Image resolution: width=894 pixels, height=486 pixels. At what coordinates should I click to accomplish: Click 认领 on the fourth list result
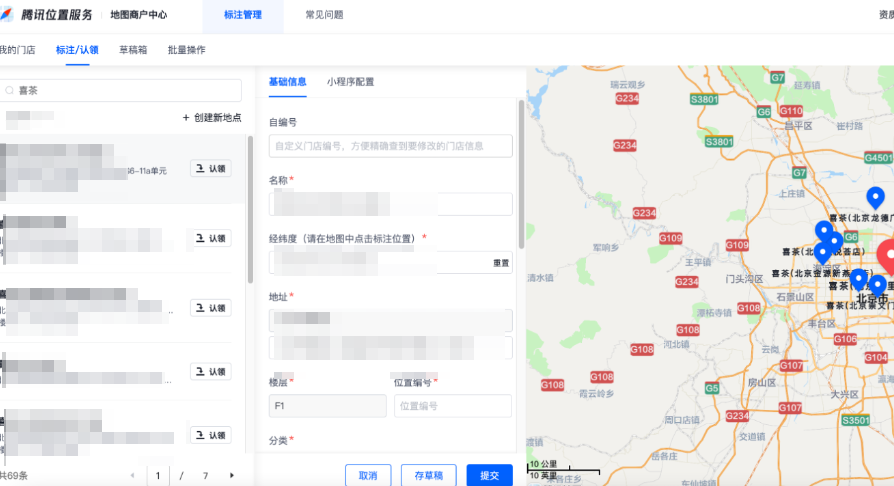coord(211,371)
